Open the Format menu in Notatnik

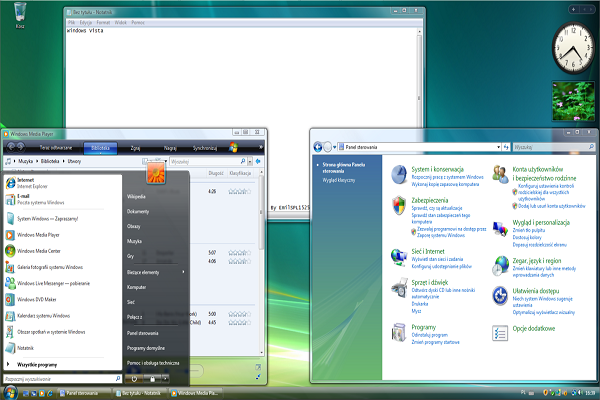click(x=103, y=22)
